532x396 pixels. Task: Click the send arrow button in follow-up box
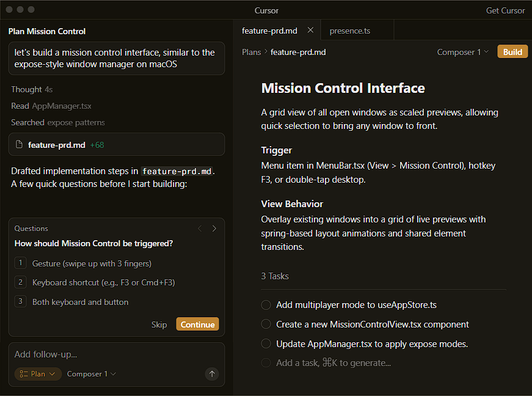point(212,374)
